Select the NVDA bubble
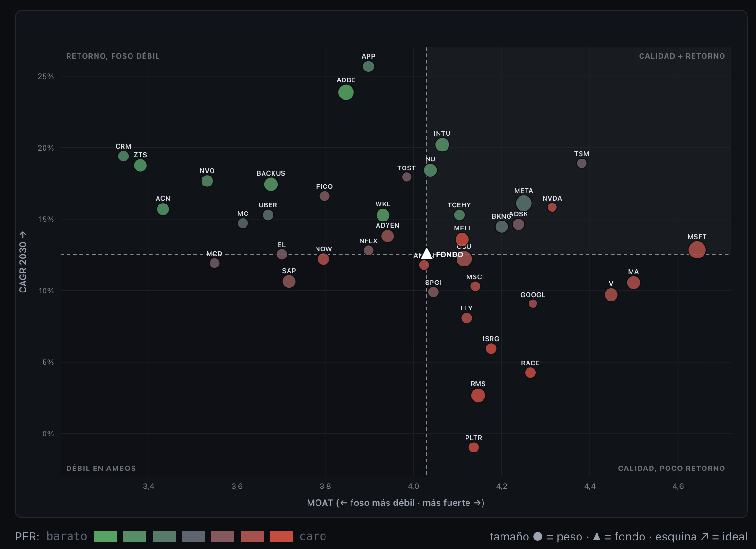Screen dimensions: 756x549 pos(552,207)
